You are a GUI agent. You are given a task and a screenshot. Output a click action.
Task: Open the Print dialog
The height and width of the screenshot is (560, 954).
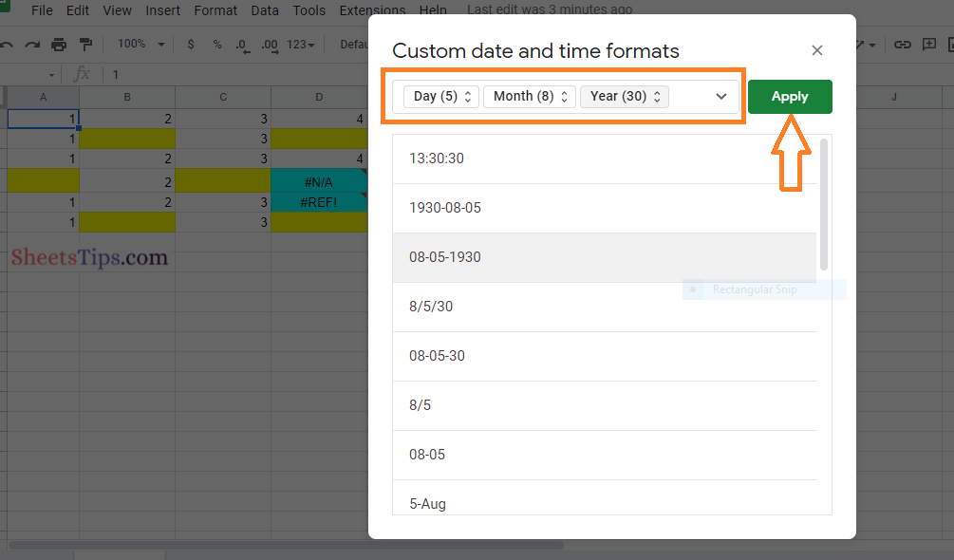(x=58, y=44)
